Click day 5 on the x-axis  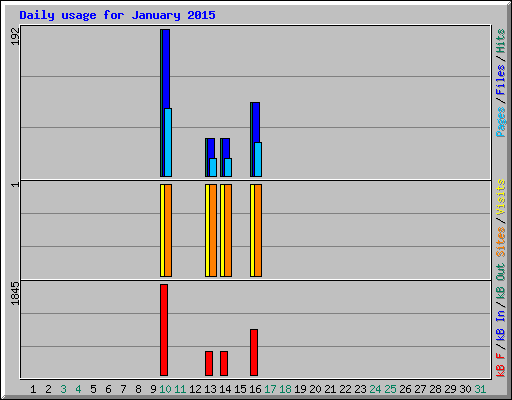click(93, 389)
